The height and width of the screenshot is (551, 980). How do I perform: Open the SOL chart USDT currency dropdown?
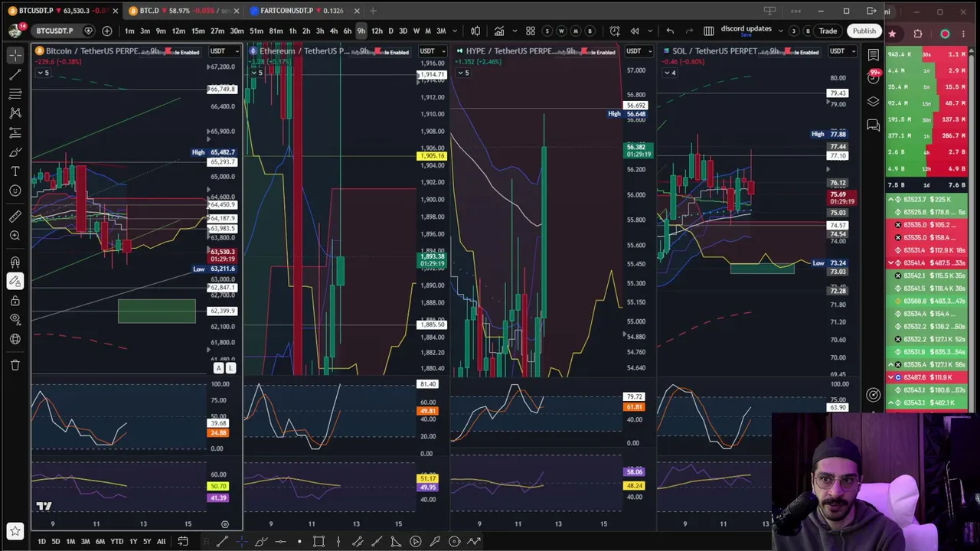(x=842, y=51)
